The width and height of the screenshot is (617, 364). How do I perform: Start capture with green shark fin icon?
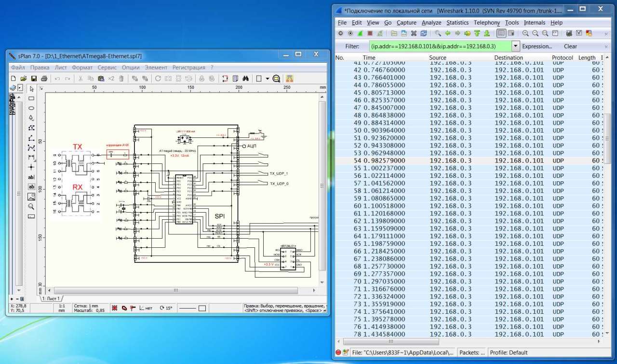(360, 33)
